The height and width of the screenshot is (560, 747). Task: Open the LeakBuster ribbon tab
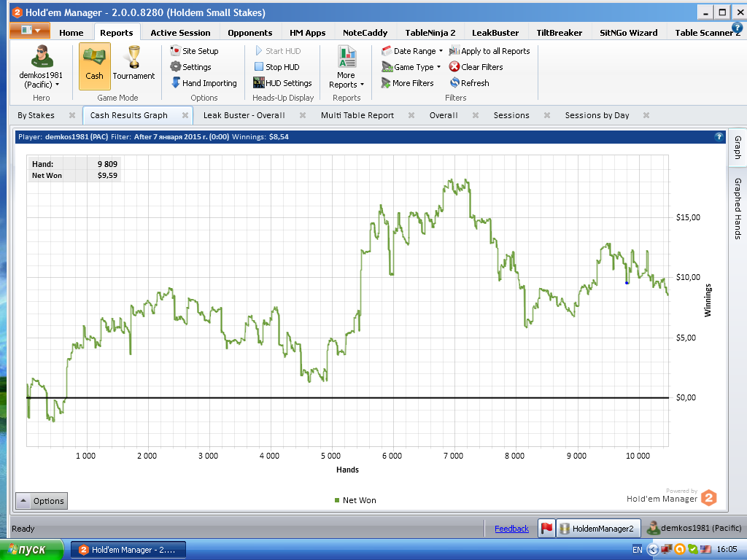pos(495,32)
